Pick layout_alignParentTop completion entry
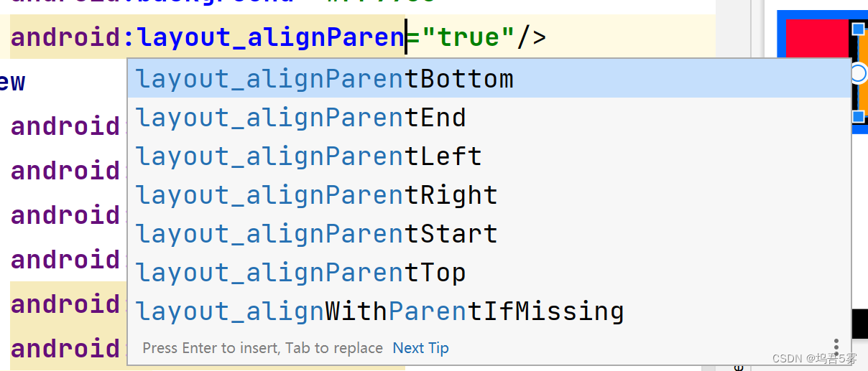Viewport: 868px width, 371px height. 301,273
